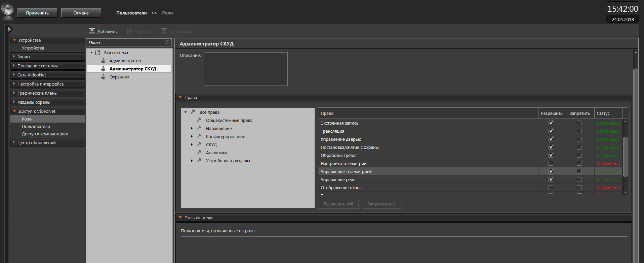Select the Управление телеметрией row

[470, 171]
